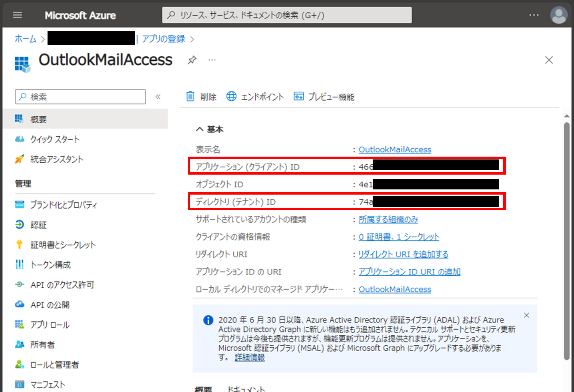574x392 pixels.
Task: Click the ブランド化とプロパティ icon
Action: coord(20,205)
